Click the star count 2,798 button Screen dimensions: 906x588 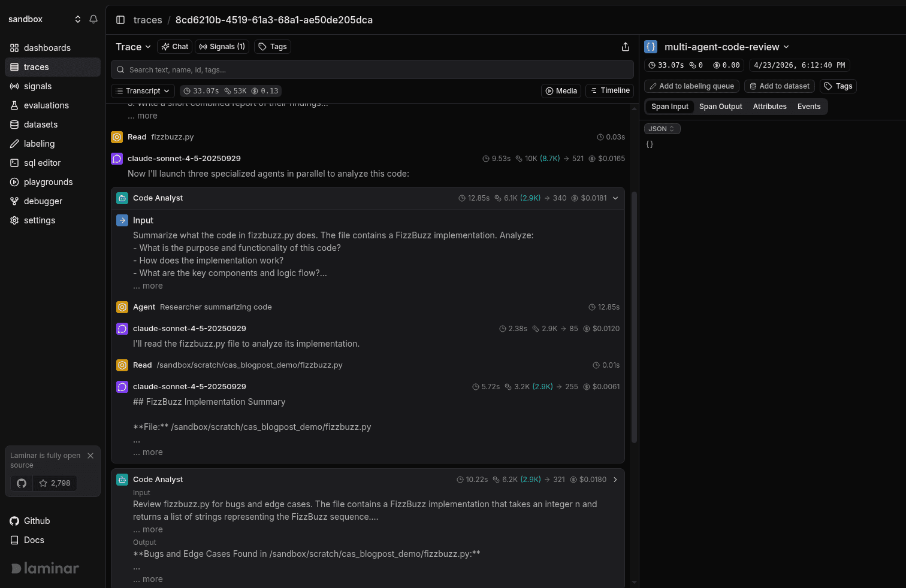click(55, 483)
